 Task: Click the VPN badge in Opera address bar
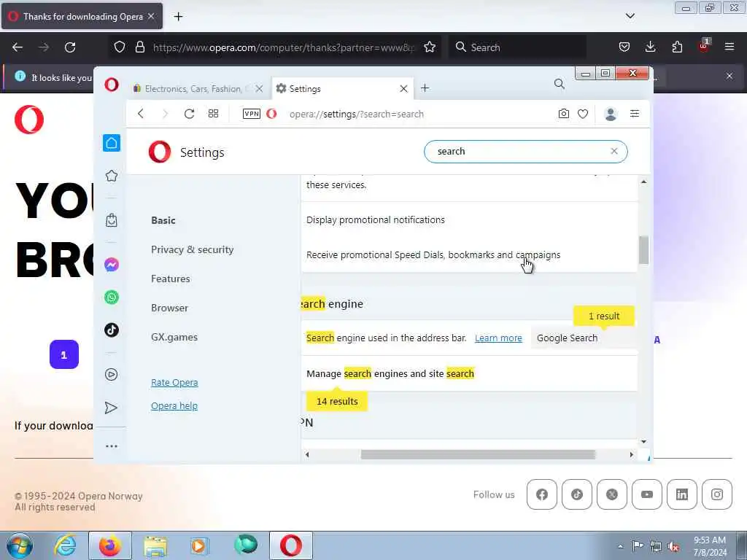pos(252,114)
